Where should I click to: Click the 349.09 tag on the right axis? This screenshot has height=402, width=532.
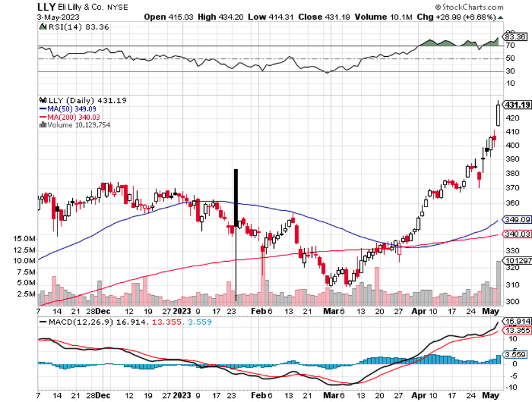click(517, 219)
